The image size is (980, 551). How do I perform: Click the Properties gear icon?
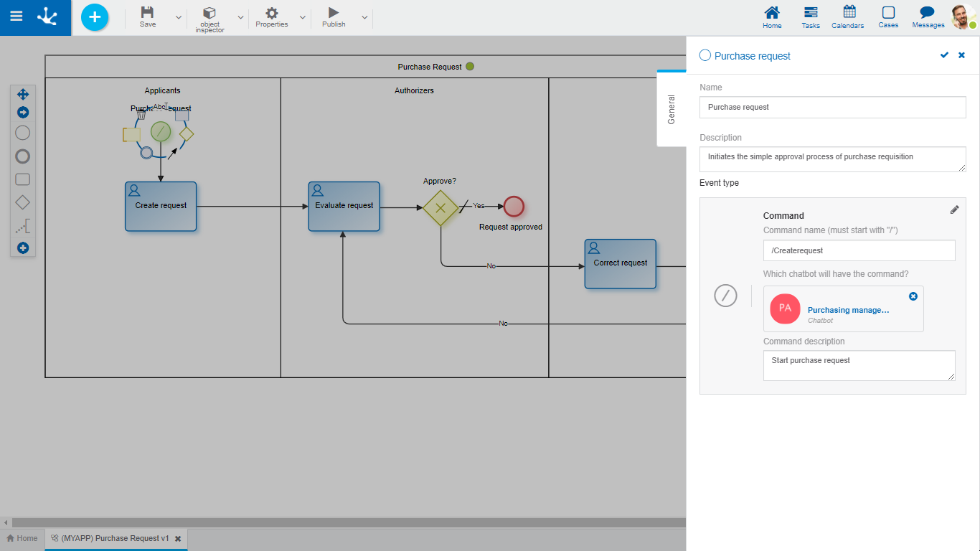[272, 13]
